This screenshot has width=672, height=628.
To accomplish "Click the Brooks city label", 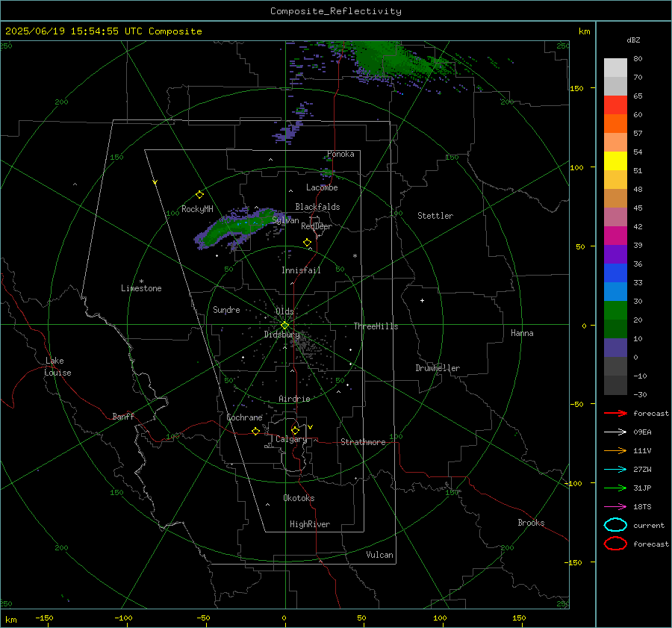I will pos(531,523).
